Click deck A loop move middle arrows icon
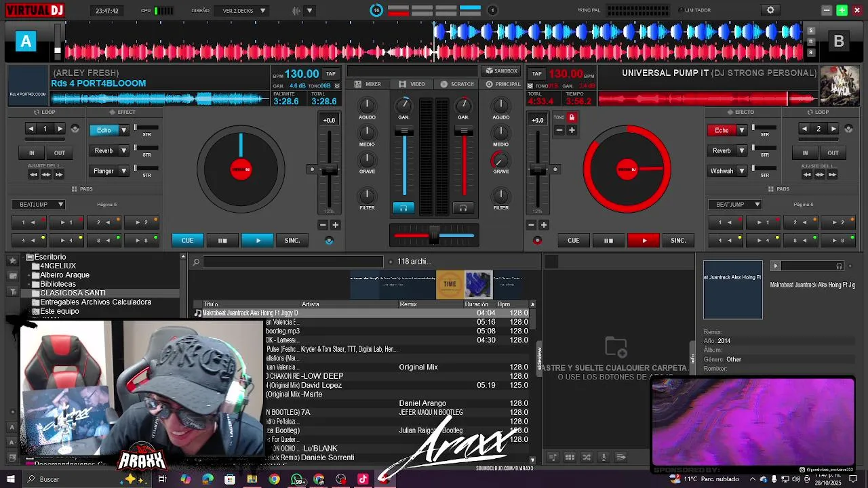The image size is (868, 488). [46, 175]
